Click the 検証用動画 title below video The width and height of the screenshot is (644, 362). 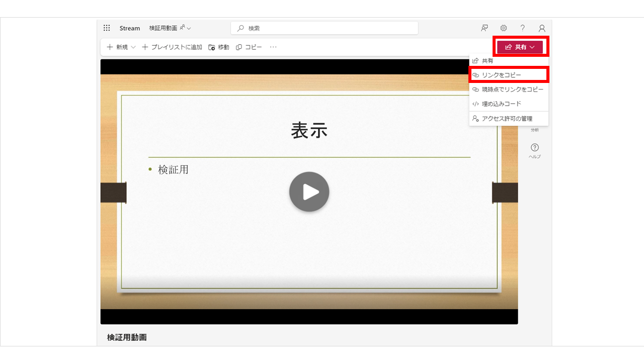[127, 337]
